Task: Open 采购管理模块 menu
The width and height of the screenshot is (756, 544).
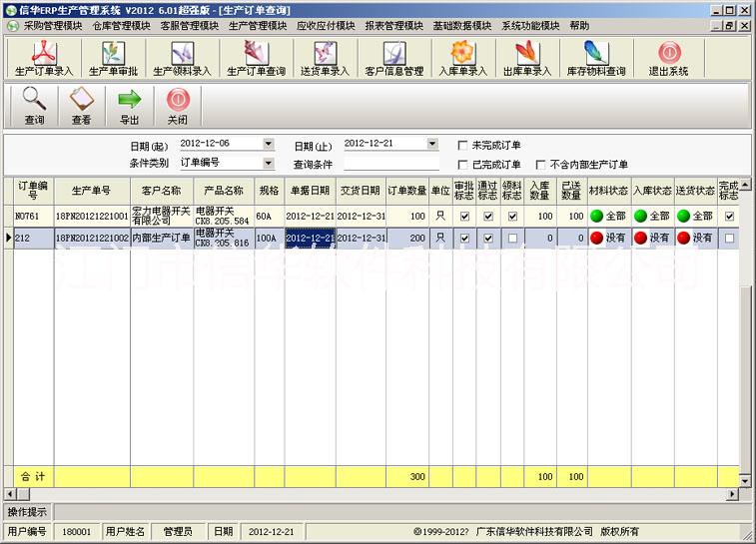Action: coord(53,26)
